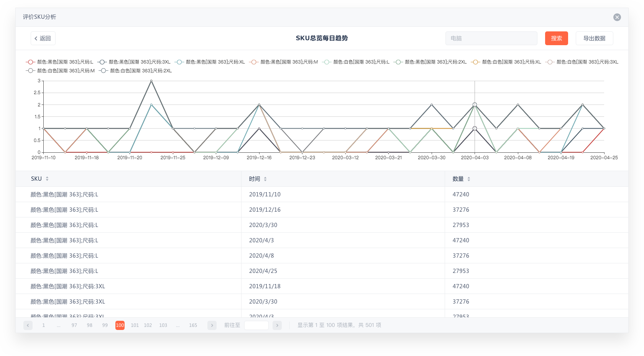
Task: Toggle legend 颜色:黑色[国潮 363];尺码:L series
Action: pos(59,62)
